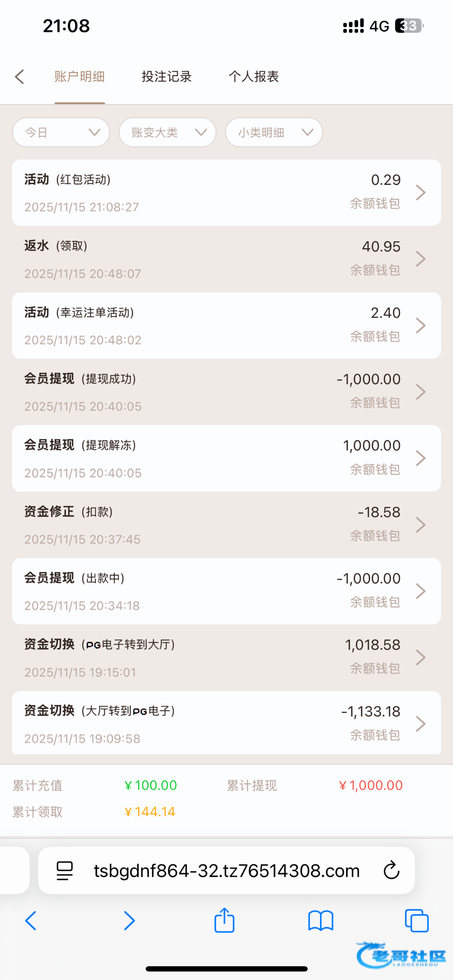The height and width of the screenshot is (980, 453).
Task: Go back with Safari's browser back arrow
Action: [x=31, y=921]
